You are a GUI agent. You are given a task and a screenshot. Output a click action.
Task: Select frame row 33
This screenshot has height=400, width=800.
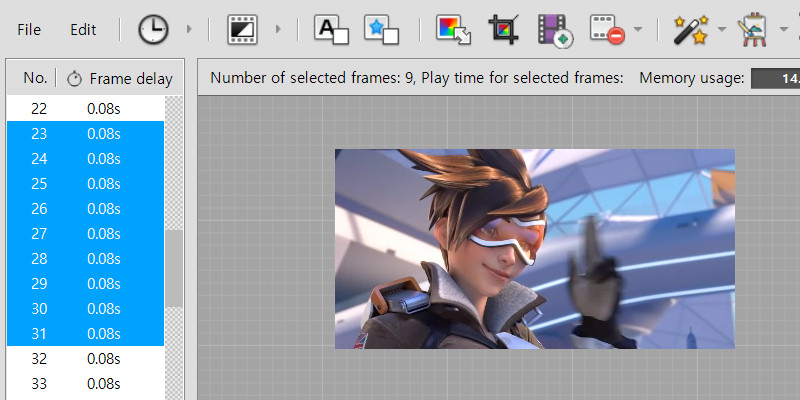click(86, 384)
